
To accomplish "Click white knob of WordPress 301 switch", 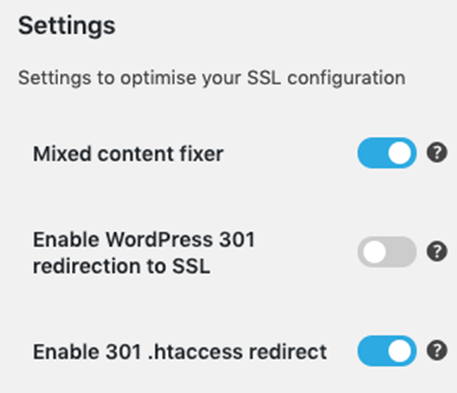I will (x=374, y=252).
